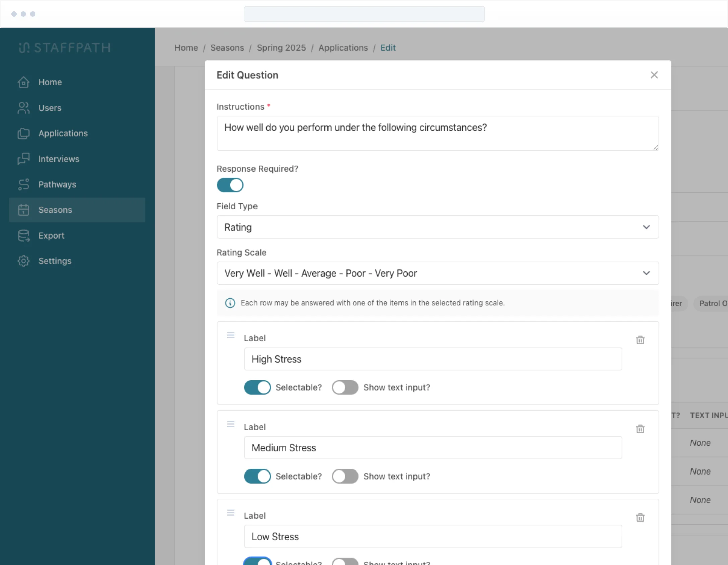
Task: Go to Interviews in sidebar
Action: tap(59, 159)
